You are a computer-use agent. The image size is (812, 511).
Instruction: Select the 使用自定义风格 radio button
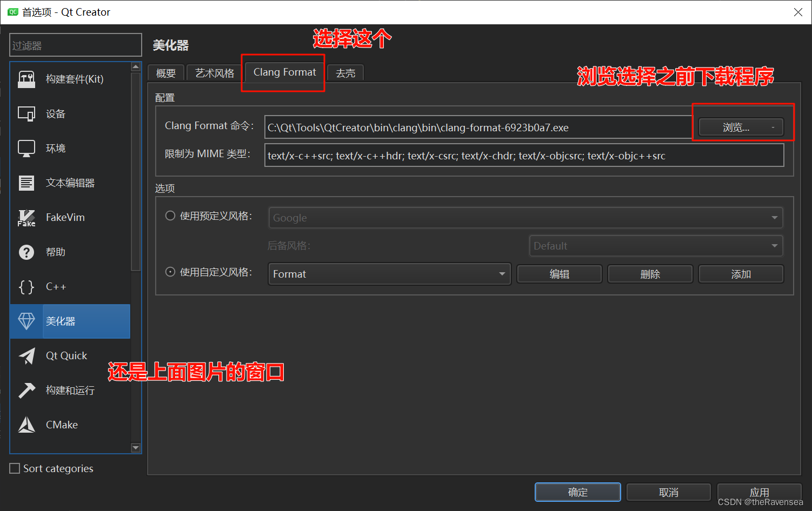[170, 272]
